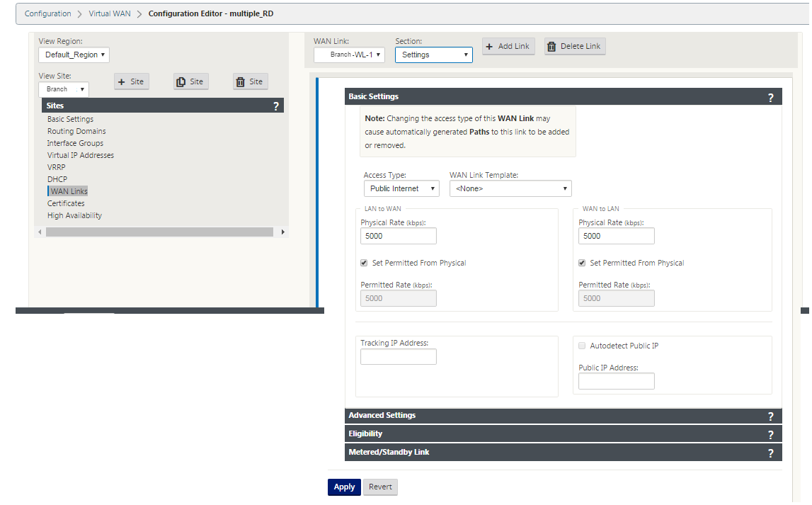Go to Virtual WAN breadcrumb
The height and width of the screenshot is (505, 812).
pyautogui.click(x=110, y=14)
